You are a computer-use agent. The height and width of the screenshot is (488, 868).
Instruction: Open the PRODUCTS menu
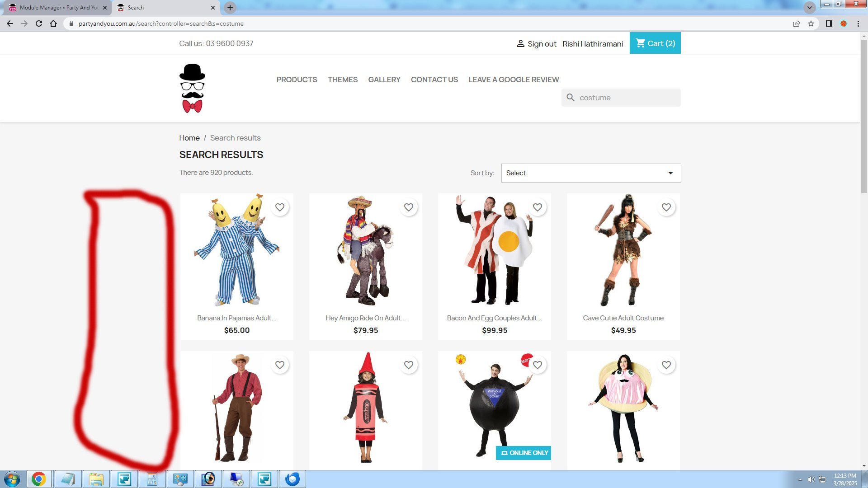pos(297,80)
